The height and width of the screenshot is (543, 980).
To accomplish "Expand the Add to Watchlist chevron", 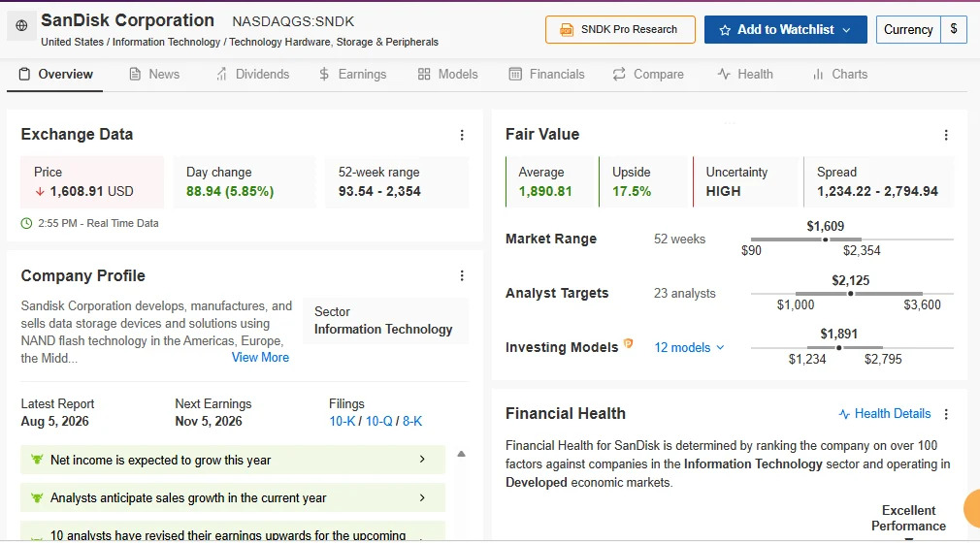I will [846, 30].
